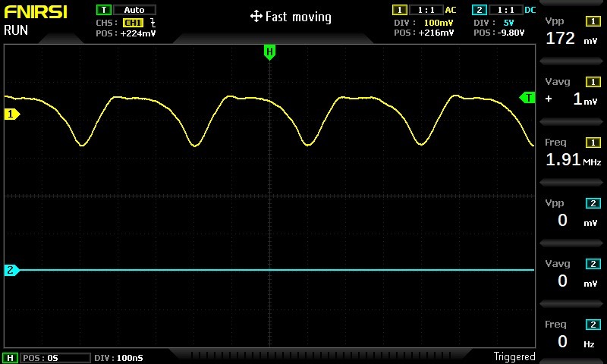Click the Fast moving cross-arrows icon
Image resolution: width=607 pixels, height=364 pixels.
pyautogui.click(x=256, y=17)
